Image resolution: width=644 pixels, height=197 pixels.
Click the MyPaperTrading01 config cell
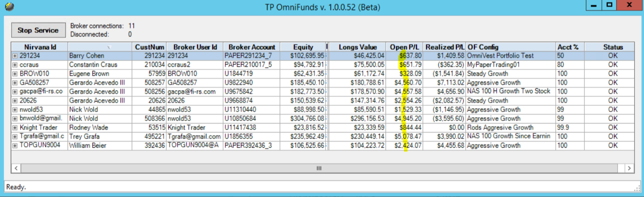coord(511,65)
